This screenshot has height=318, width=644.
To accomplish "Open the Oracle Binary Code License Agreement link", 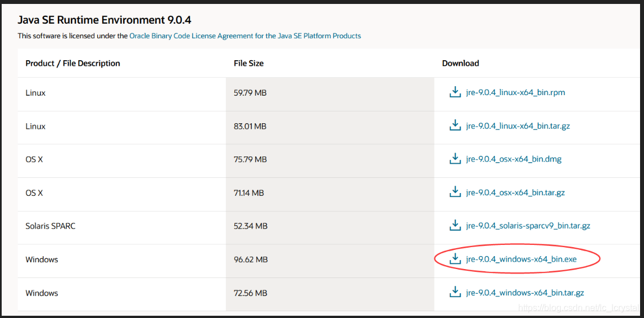I will tap(245, 36).
